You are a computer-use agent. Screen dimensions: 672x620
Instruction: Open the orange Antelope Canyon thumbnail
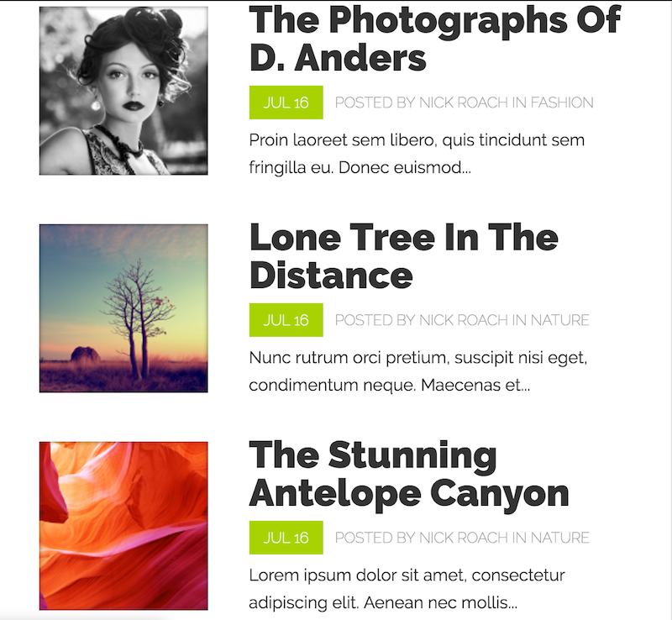(123, 526)
